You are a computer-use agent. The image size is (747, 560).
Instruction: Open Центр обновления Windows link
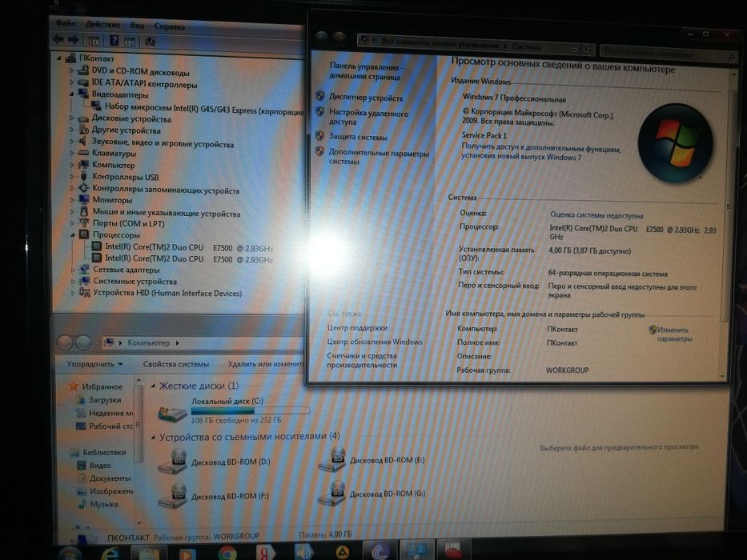tap(375, 342)
